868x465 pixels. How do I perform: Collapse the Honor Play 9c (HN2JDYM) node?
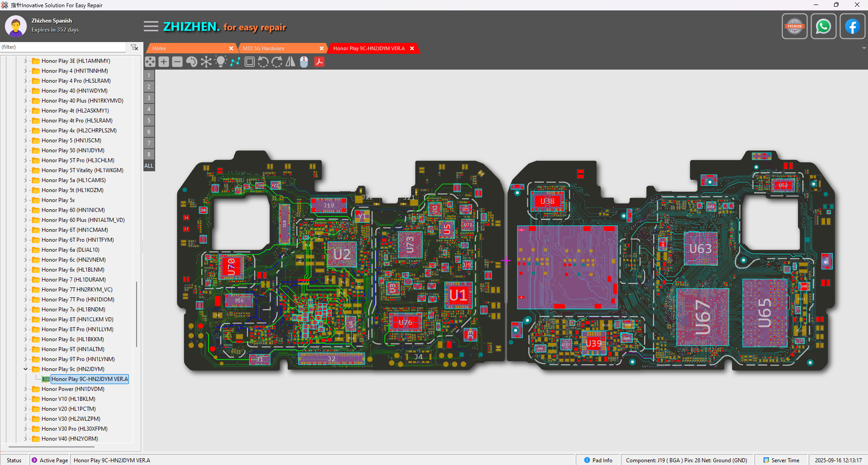(25, 369)
